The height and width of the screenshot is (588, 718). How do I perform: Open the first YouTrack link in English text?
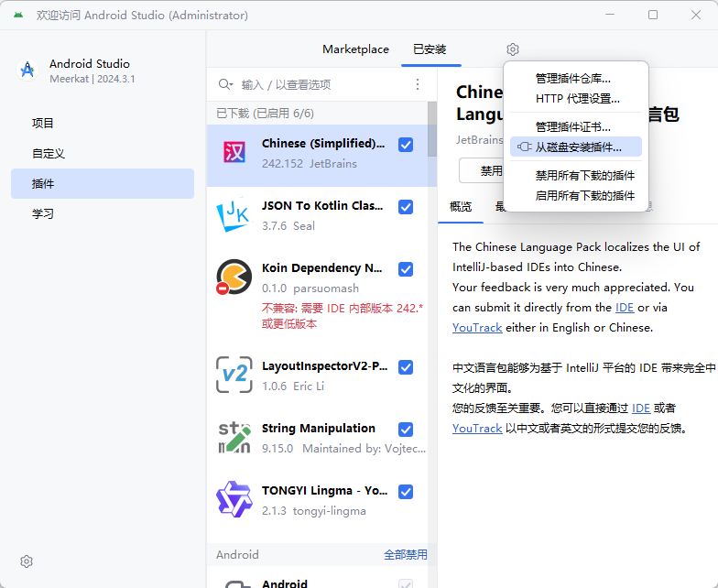pos(477,328)
